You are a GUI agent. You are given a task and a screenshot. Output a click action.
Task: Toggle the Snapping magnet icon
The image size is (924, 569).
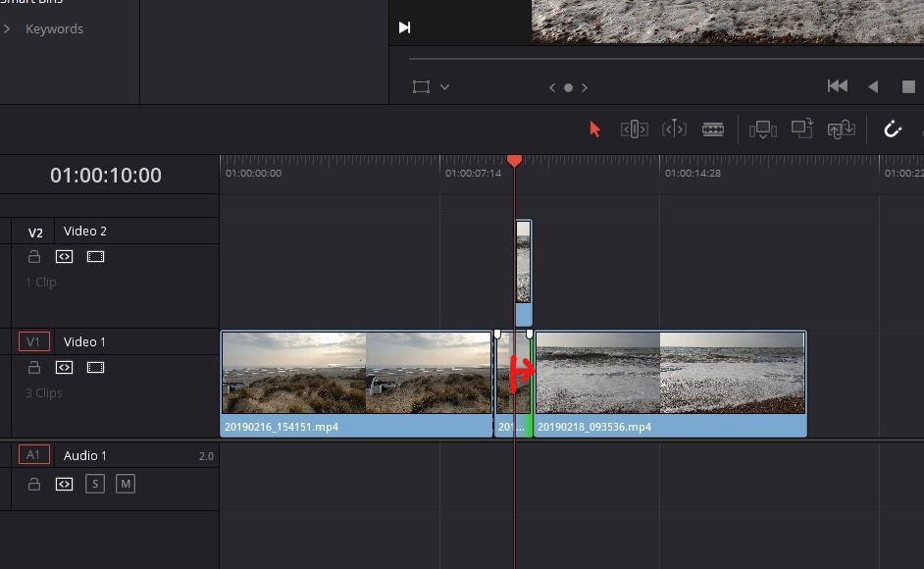point(893,129)
